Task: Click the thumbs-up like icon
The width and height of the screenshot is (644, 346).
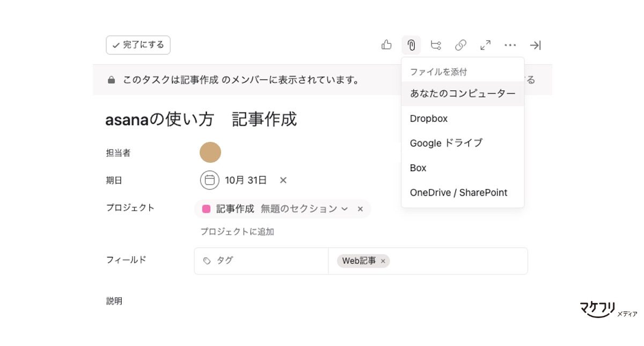Action: (x=386, y=45)
